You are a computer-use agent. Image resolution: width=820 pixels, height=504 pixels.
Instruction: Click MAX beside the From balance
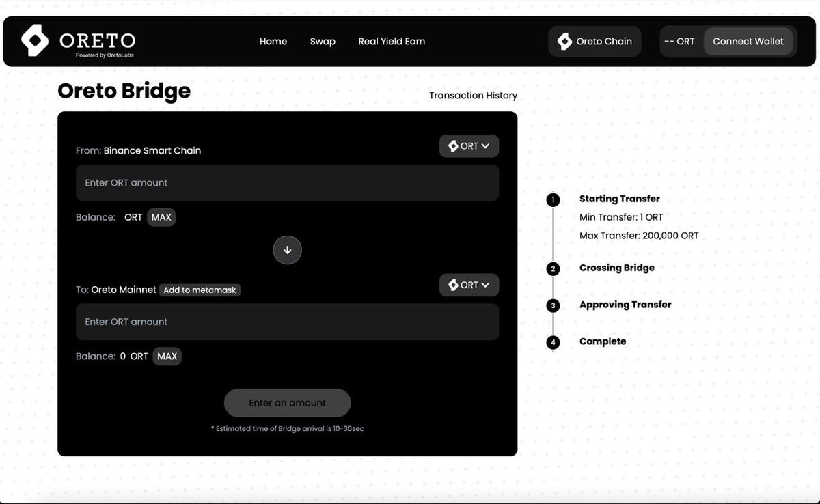[161, 217]
